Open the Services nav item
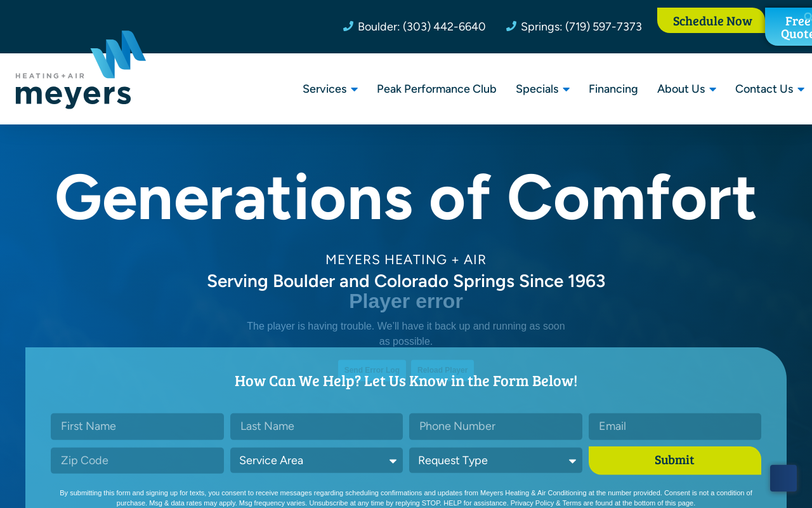The height and width of the screenshot is (508, 812). (x=324, y=89)
